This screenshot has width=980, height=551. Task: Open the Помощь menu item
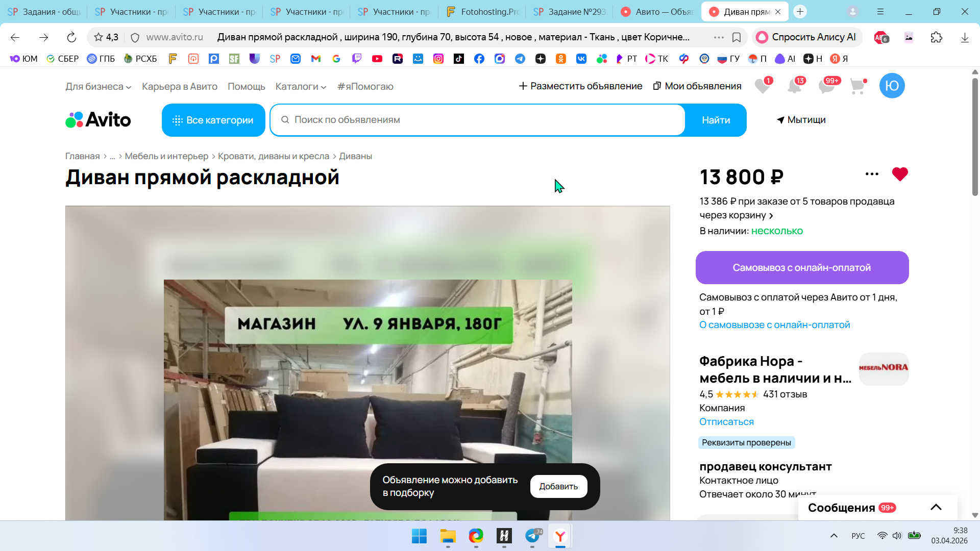246,87
